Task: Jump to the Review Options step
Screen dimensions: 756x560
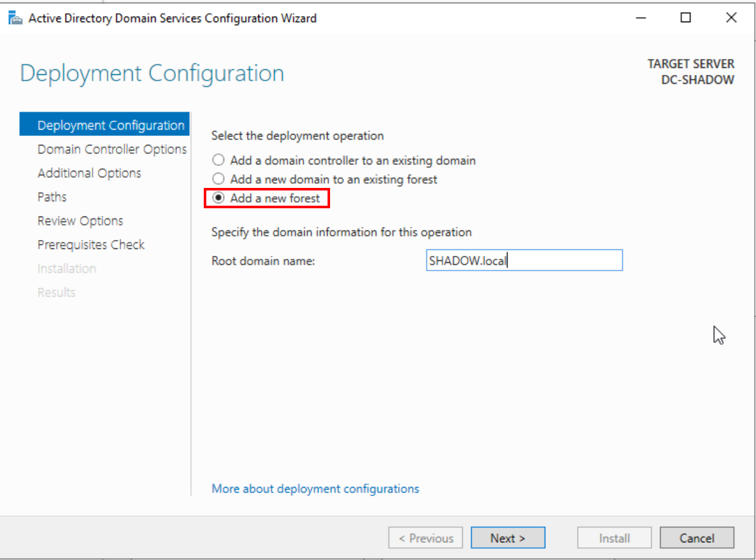Action: coord(80,221)
